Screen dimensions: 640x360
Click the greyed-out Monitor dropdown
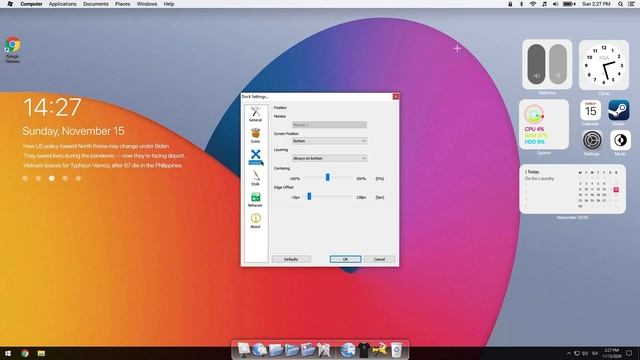[x=329, y=124]
